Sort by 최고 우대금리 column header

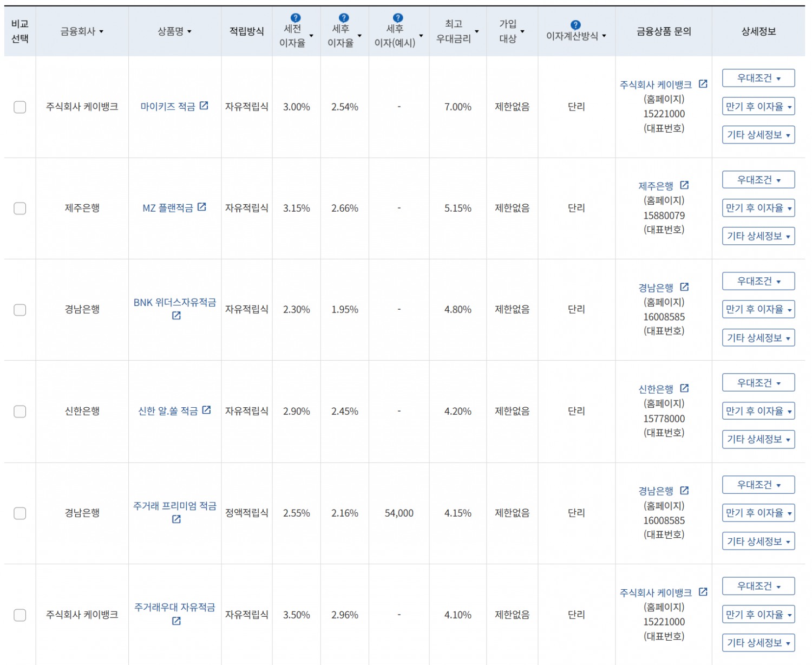pos(457,31)
